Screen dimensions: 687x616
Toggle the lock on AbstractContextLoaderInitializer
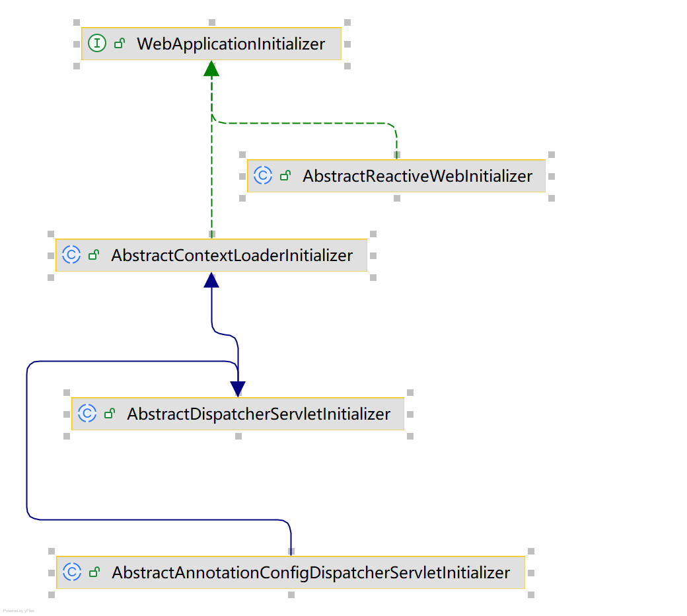tap(93, 254)
